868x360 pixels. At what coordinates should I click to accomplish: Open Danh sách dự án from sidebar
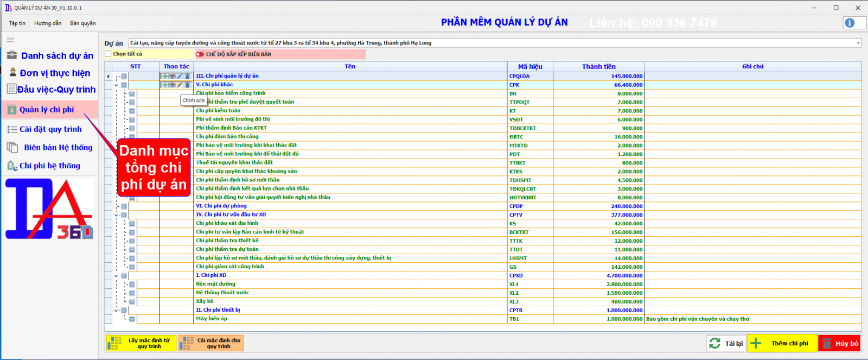pyautogui.click(x=50, y=55)
